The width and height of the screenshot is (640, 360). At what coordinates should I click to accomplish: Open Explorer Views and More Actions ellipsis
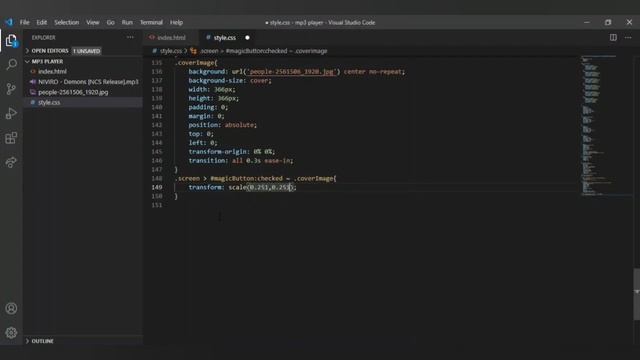click(130, 37)
